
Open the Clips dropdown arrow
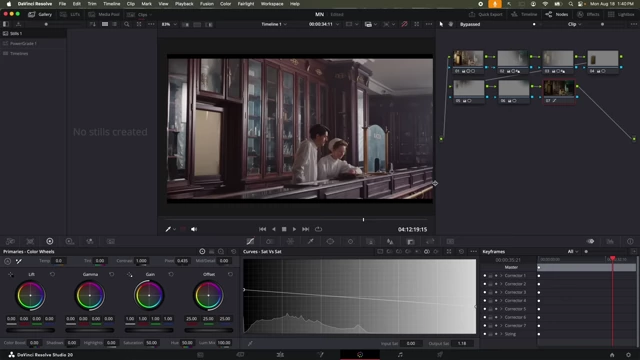(151, 15)
